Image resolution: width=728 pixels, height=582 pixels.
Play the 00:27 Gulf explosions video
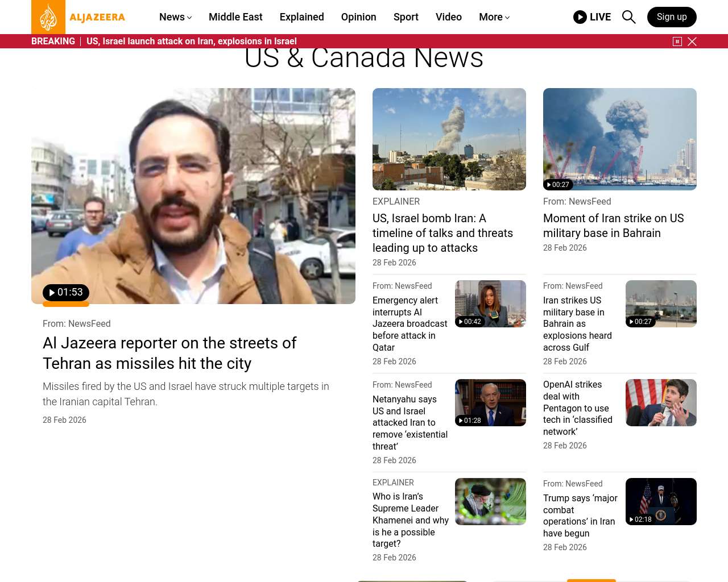click(x=640, y=322)
